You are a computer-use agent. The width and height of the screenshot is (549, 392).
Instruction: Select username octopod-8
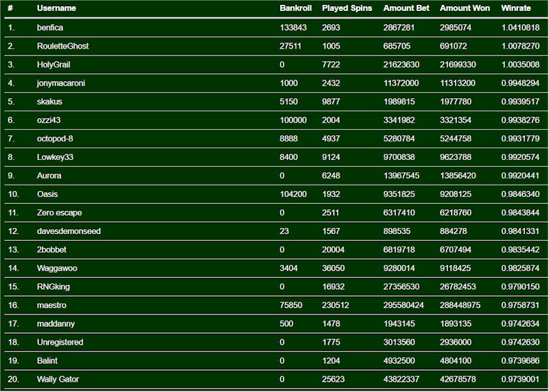coord(55,139)
